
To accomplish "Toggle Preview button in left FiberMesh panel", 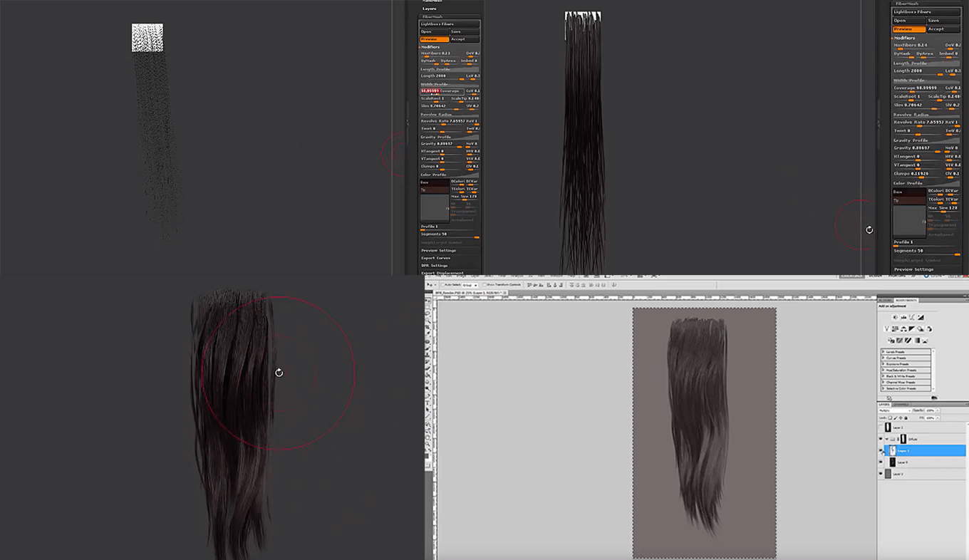I will [435, 39].
